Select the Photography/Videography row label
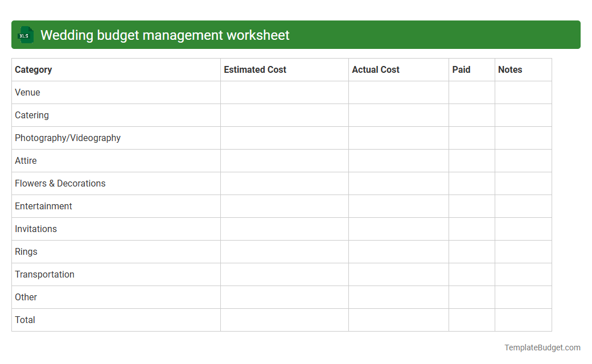The image size is (592, 364). [67, 138]
